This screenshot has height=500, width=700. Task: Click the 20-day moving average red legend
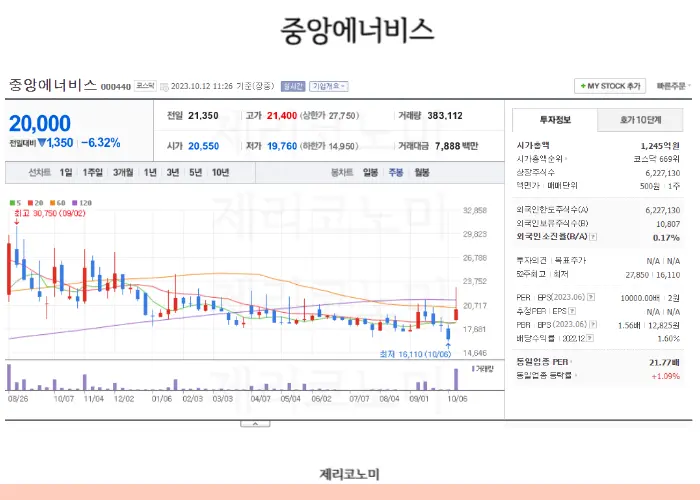tap(35, 203)
